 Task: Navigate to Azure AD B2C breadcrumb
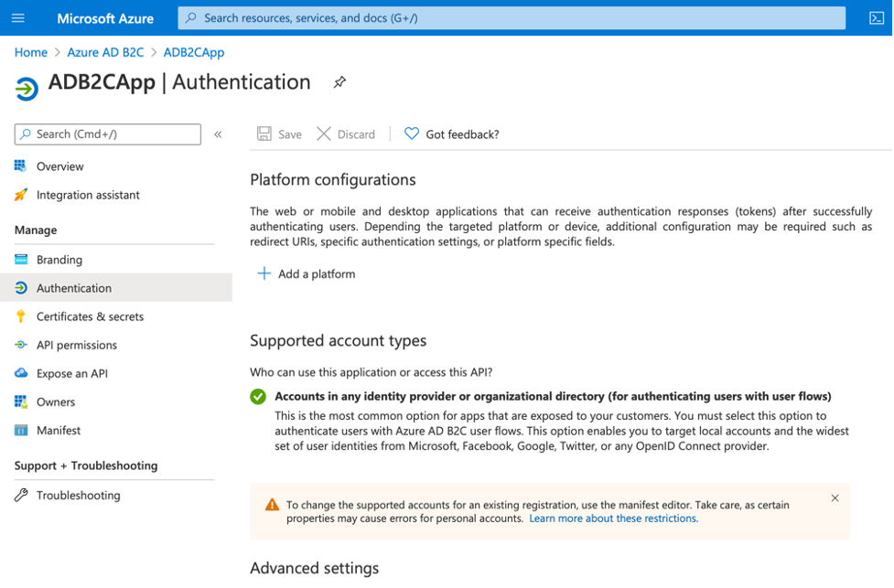(104, 53)
